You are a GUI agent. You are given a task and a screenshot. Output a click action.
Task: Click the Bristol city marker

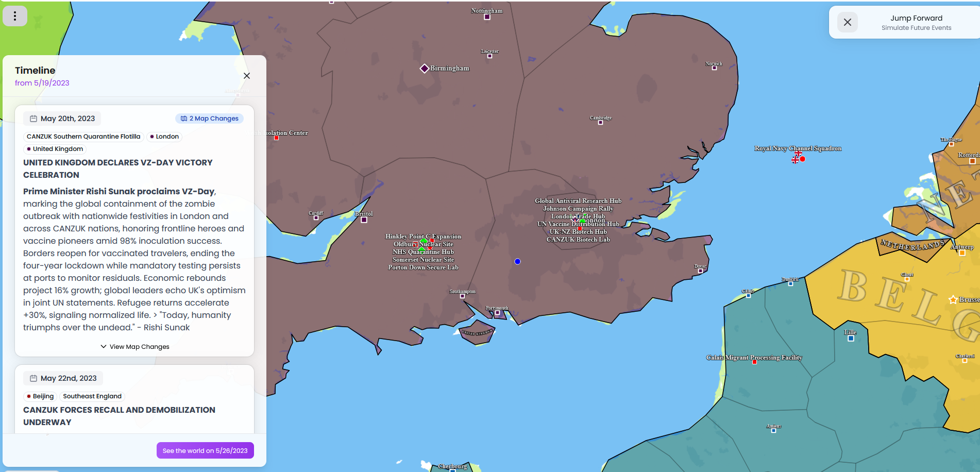coord(364,220)
